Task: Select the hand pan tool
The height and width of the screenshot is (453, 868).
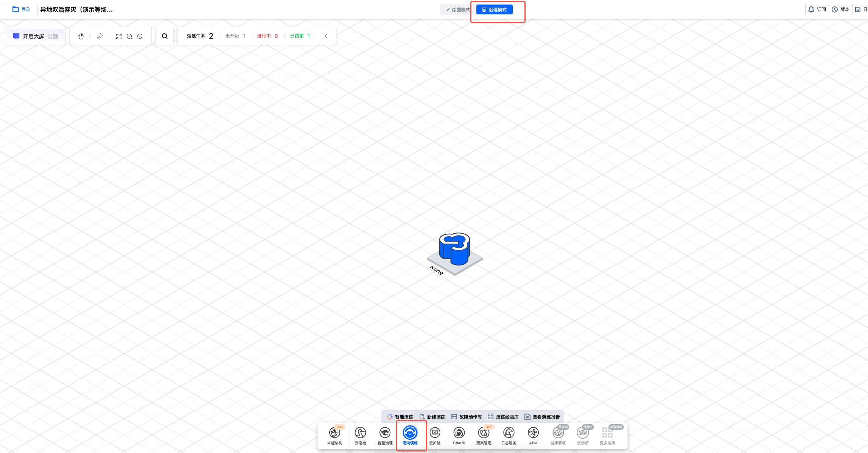Action: (81, 36)
